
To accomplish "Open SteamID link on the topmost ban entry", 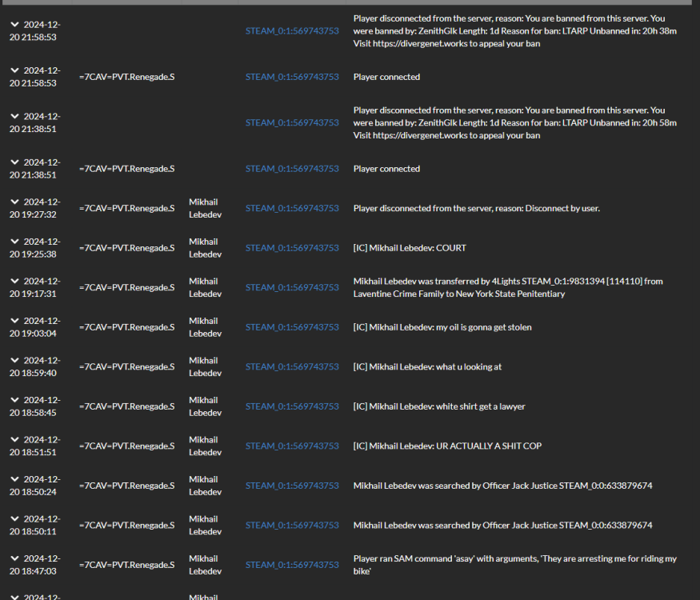I will [x=292, y=32].
